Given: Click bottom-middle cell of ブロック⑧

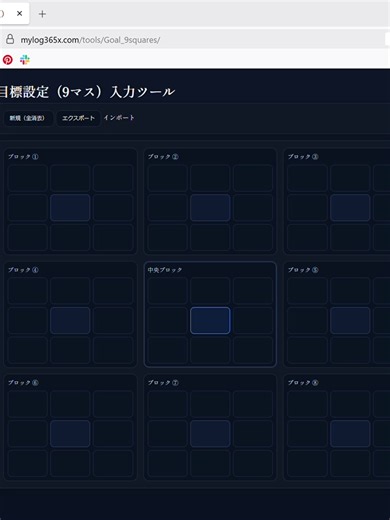Looking at the screenshot, I should point(350,463).
